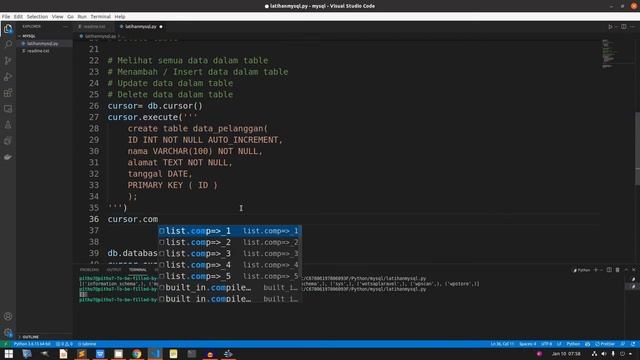Click UTF-8 encoding in status bar
Image resolution: width=640 pixels, height=360 pixels.
point(546,344)
